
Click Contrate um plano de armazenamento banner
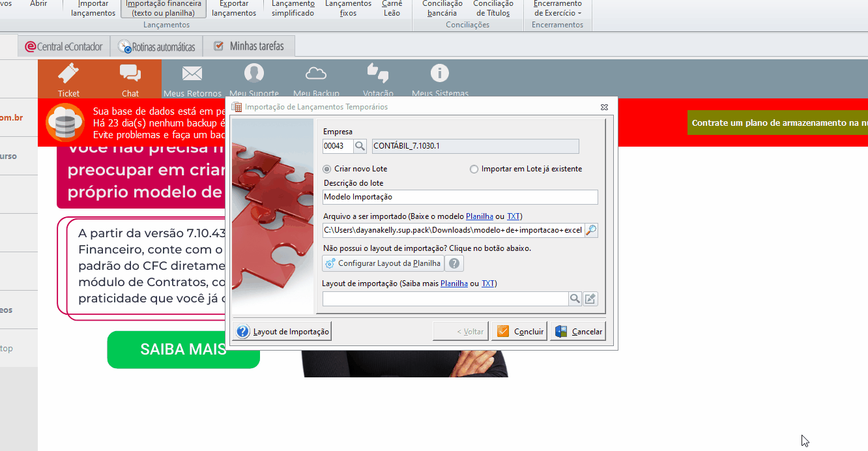pos(777,123)
